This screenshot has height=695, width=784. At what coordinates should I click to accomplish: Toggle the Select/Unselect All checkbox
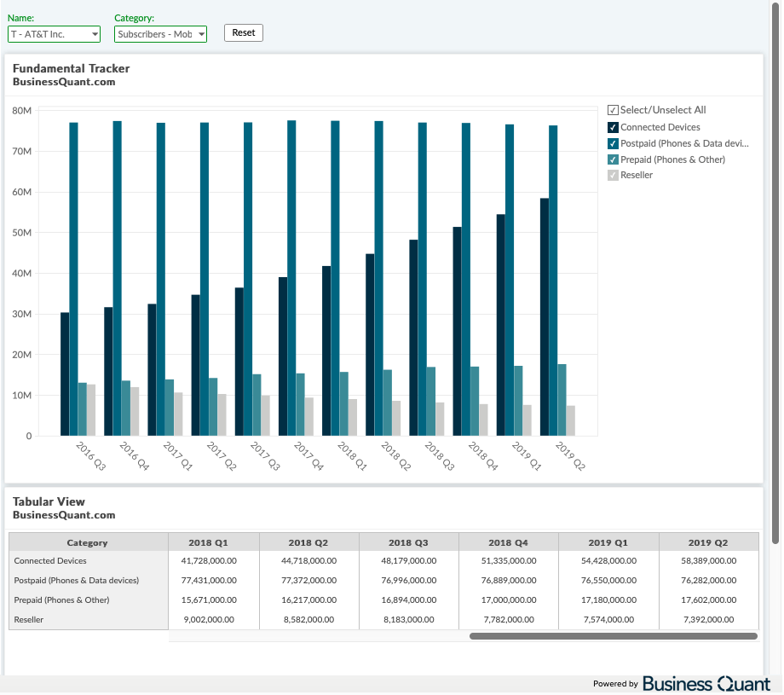613,110
